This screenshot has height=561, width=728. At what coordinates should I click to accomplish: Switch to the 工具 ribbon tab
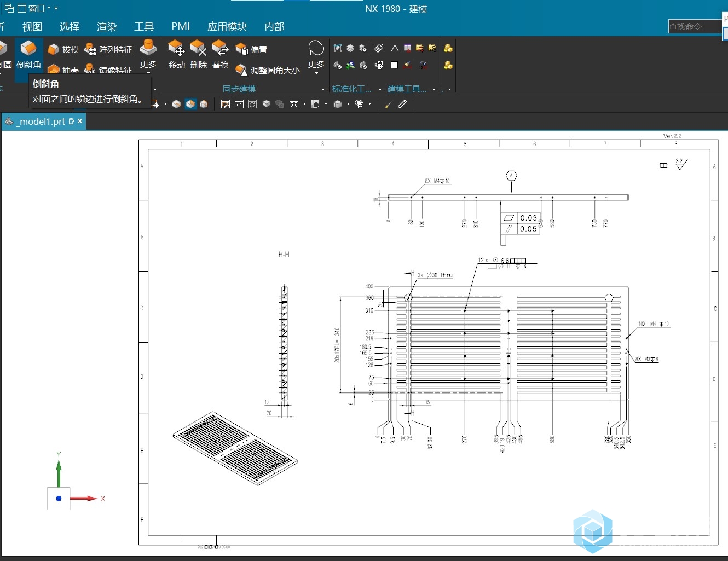(x=144, y=26)
